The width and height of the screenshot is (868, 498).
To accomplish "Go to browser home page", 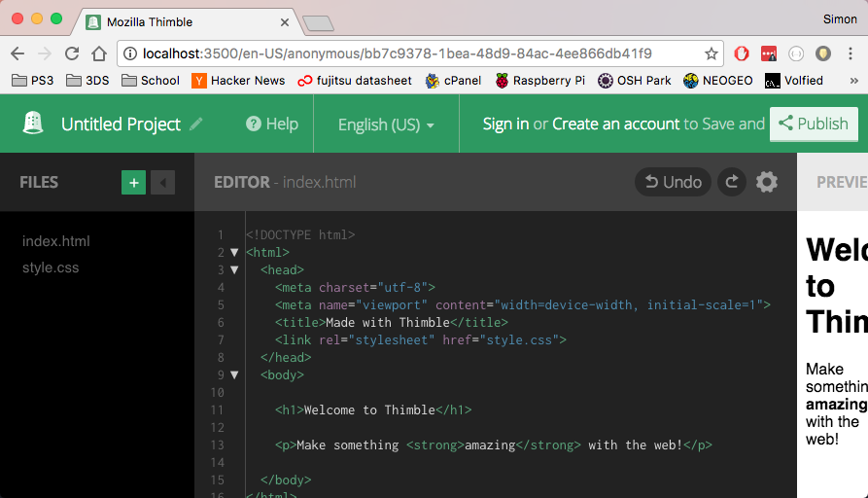I will point(99,53).
